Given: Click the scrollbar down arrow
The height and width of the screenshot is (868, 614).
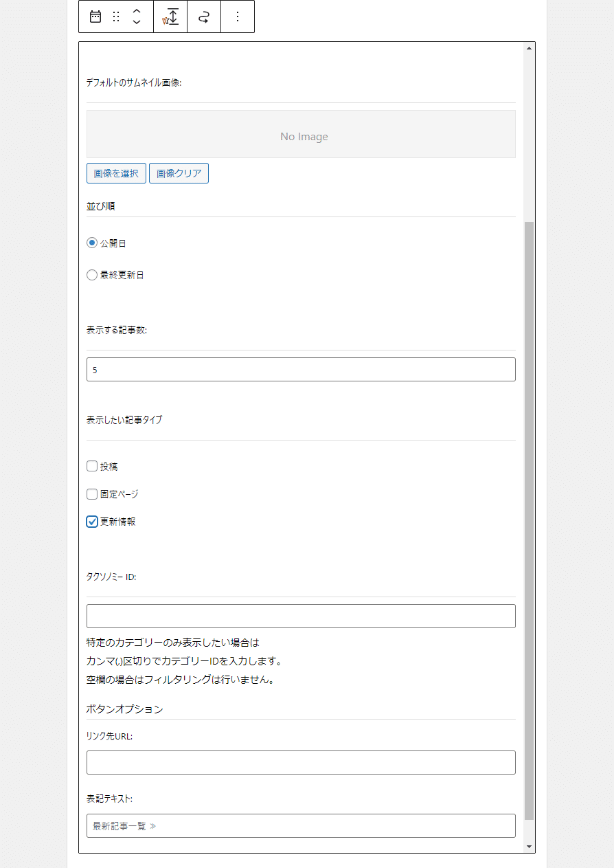Looking at the screenshot, I should pyautogui.click(x=529, y=846).
